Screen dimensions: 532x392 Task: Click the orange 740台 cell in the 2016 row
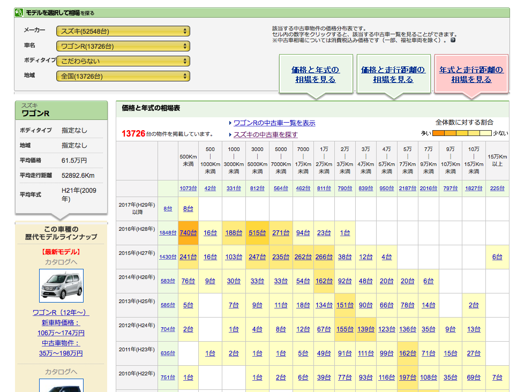pos(188,233)
